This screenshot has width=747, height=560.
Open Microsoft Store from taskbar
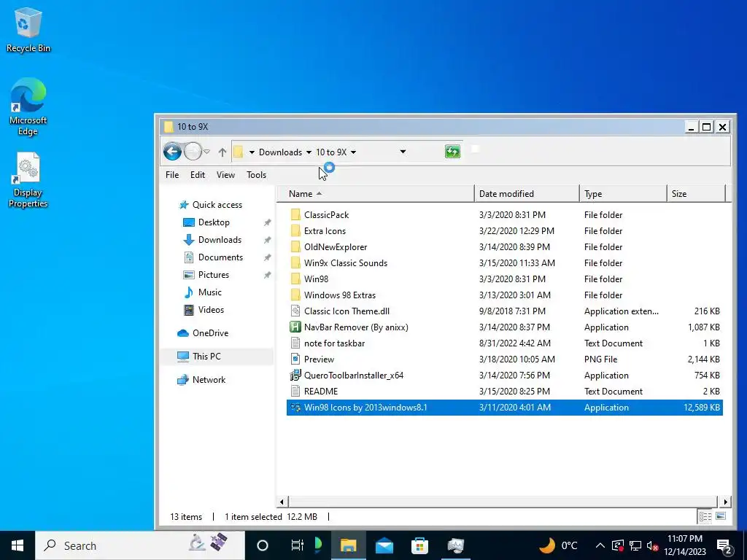pyautogui.click(x=419, y=545)
